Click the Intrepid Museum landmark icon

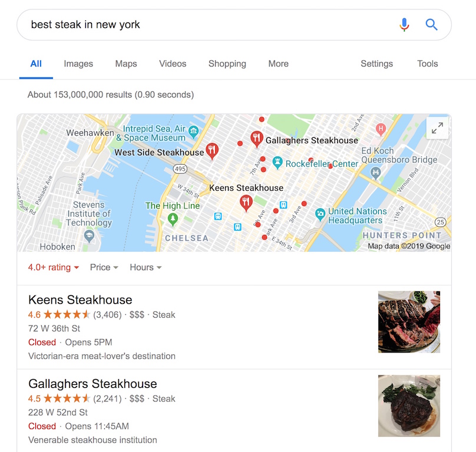pyautogui.click(x=193, y=132)
